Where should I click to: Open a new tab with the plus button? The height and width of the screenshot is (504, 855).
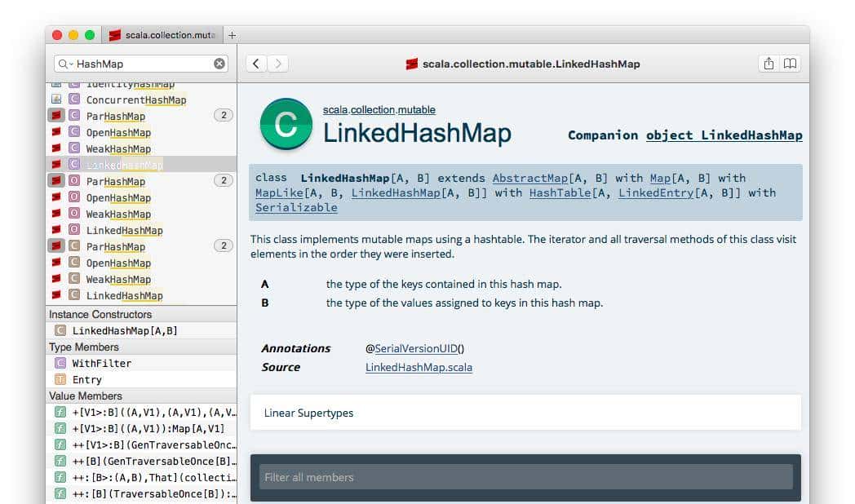coord(233,35)
